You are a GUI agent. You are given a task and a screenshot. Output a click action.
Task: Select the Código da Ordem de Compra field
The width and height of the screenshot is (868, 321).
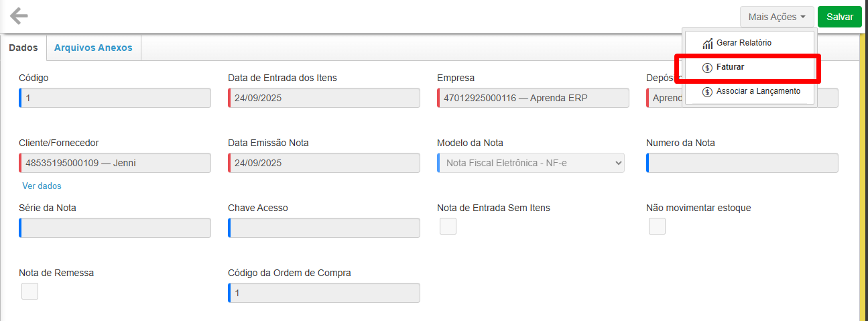pos(324,293)
